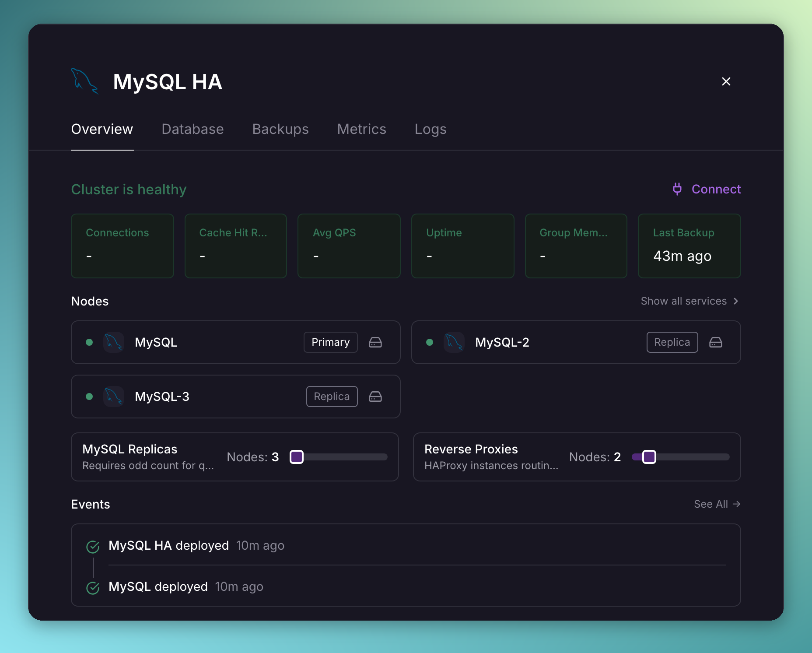Screen dimensions: 812x653
Task: Go to the Metrics tab
Action: [361, 129]
